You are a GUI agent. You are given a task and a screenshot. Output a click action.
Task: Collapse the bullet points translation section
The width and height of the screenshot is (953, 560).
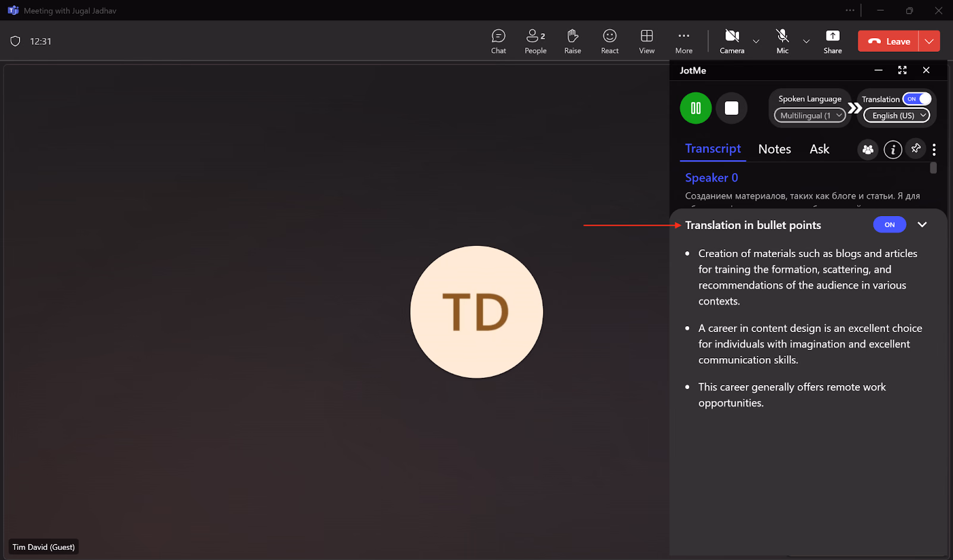click(922, 224)
